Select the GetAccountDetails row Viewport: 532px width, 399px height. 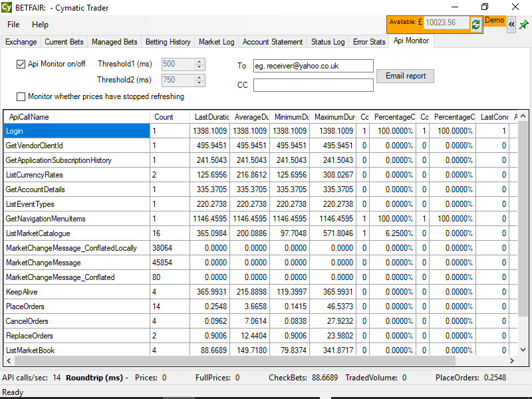[261, 190]
